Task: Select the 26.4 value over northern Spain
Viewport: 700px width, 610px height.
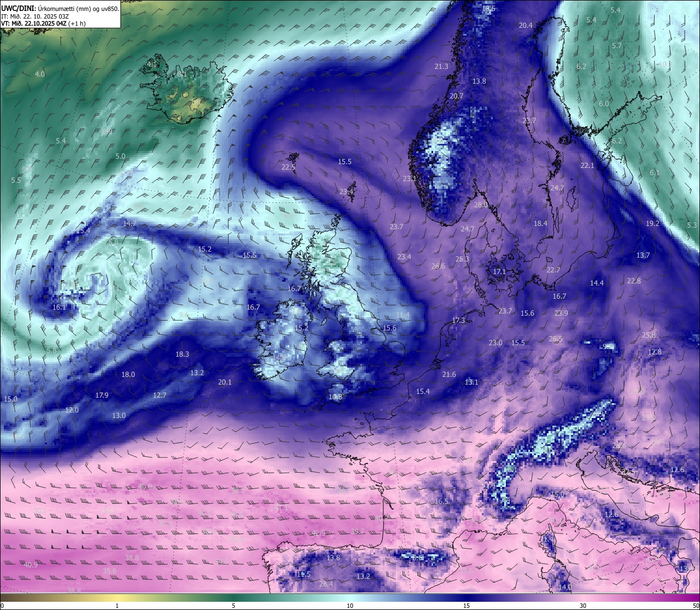Action: pos(326,584)
